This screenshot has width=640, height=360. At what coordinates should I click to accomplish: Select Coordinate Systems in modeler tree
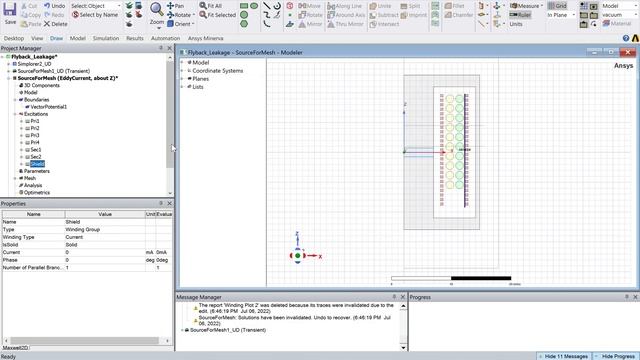[218, 71]
